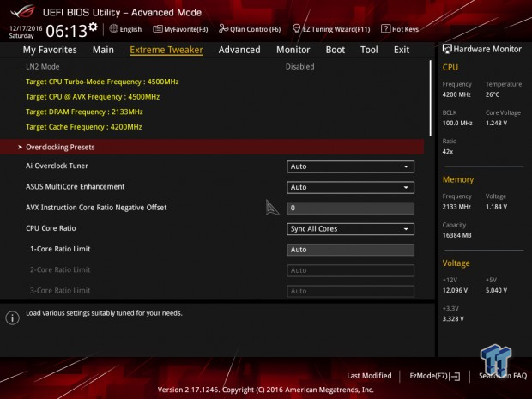Click the 1-Core Ratio Limit field
This screenshot has width=532, height=399.
coord(350,250)
